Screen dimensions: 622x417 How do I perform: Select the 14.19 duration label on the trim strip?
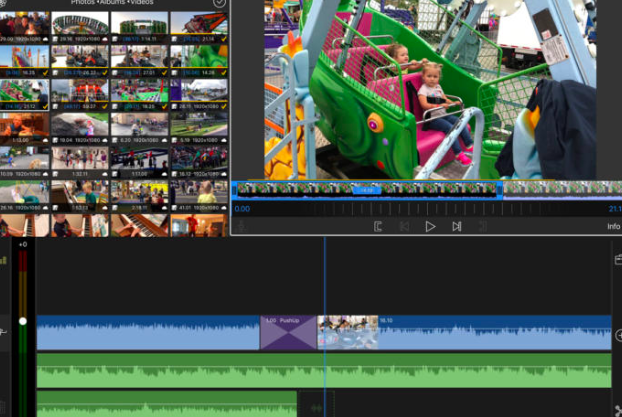(x=367, y=190)
